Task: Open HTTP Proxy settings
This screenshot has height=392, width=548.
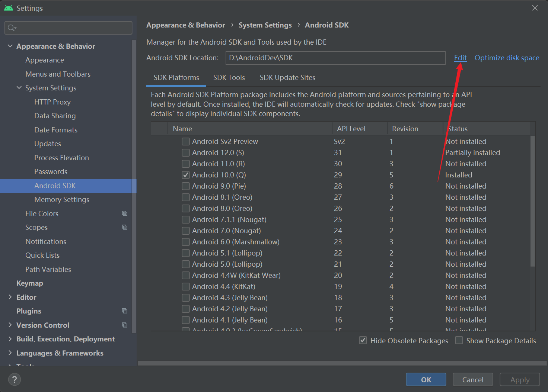Action: (x=52, y=102)
